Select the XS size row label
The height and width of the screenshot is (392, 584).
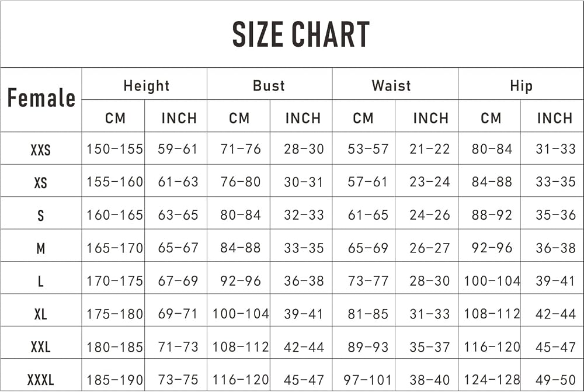click(41, 183)
